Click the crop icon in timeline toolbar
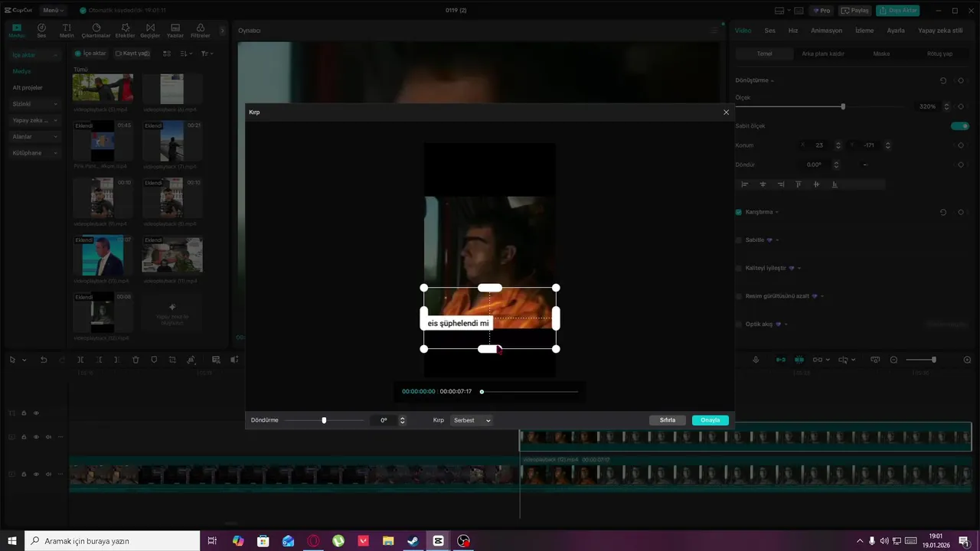Screen dimensions: 980x551 (x=172, y=360)
